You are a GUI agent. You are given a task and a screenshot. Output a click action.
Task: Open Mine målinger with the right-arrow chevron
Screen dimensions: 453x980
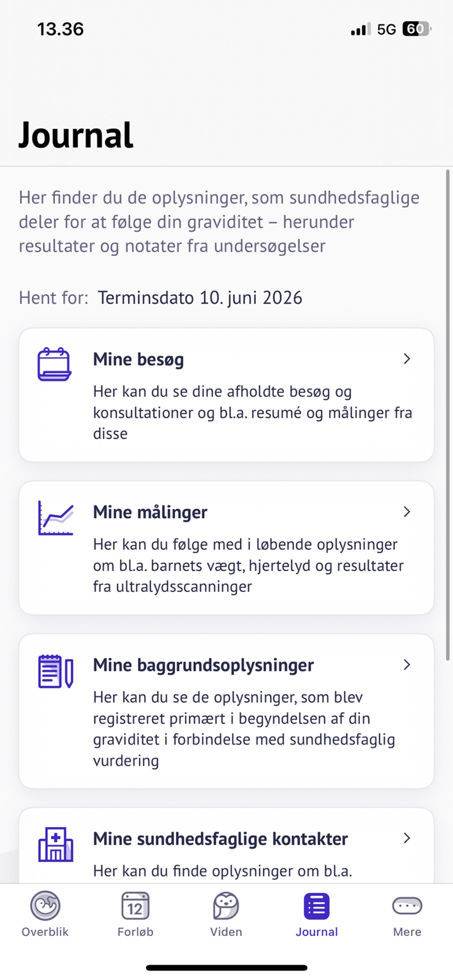407,512
